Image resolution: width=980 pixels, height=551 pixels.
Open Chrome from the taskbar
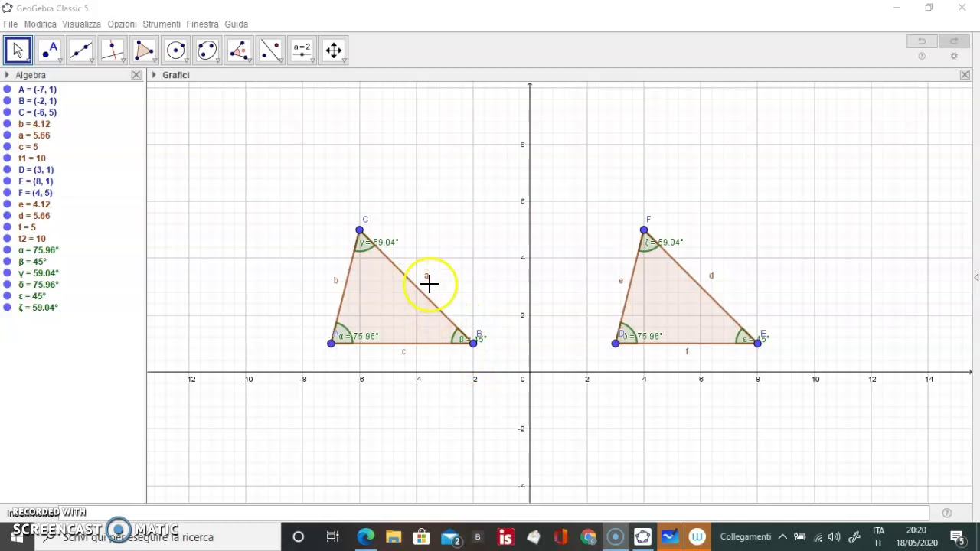pos(588,537)
